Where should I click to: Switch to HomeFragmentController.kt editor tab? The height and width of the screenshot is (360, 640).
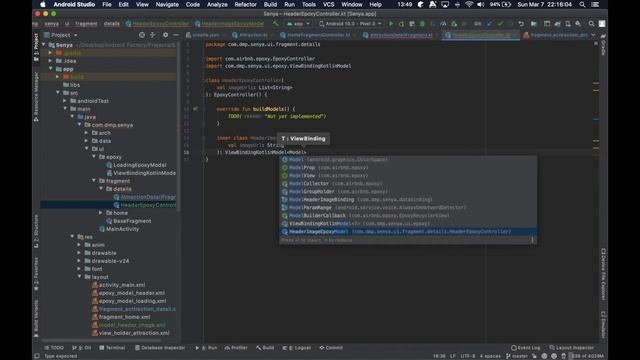tap(318, 35)
